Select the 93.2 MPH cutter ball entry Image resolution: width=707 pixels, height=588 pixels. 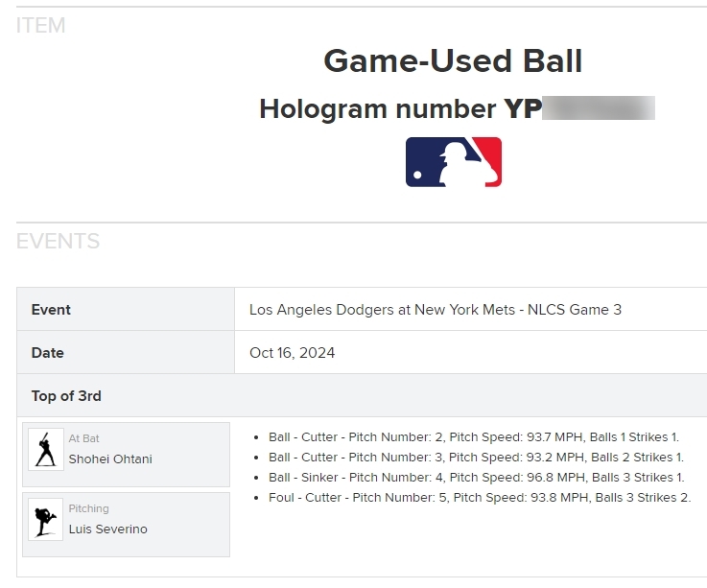[476, 458]
